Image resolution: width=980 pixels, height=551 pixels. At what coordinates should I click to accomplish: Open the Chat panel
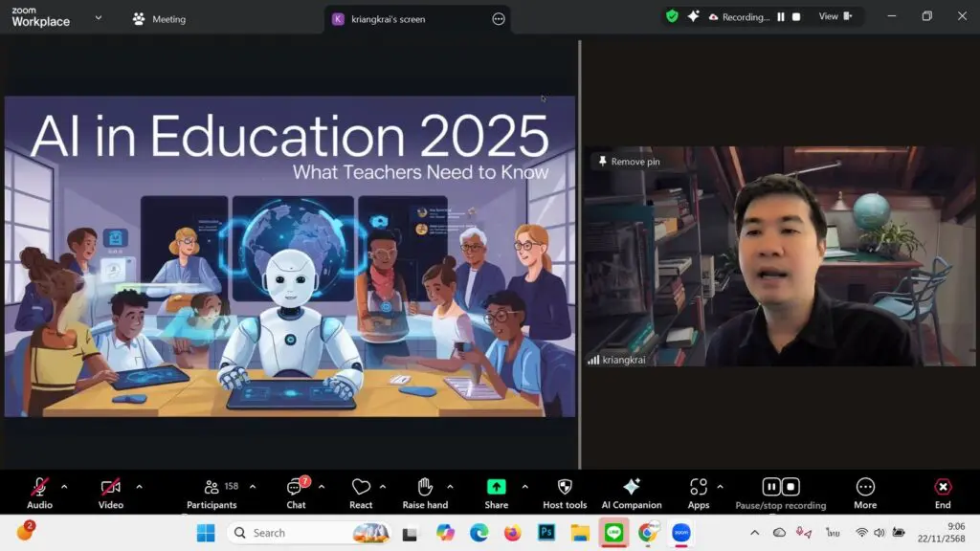pos(296,488)
